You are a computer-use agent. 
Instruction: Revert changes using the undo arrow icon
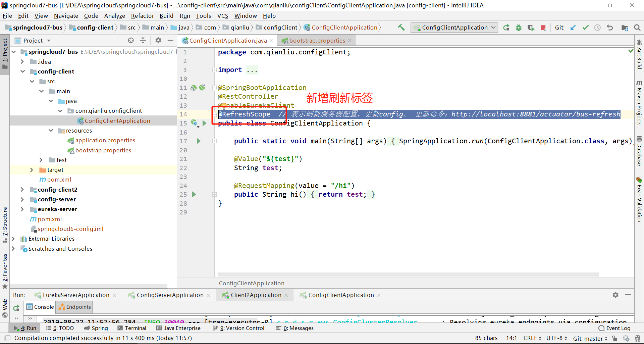(610, 28)
